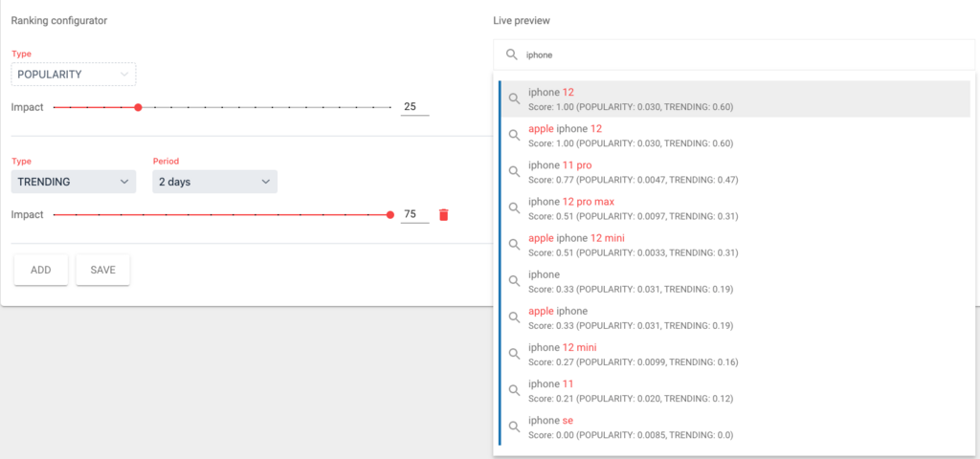Click magnifier icon beside 'iphone se' suggestion
Screen dimensions: 980x459
click(514, 426)
